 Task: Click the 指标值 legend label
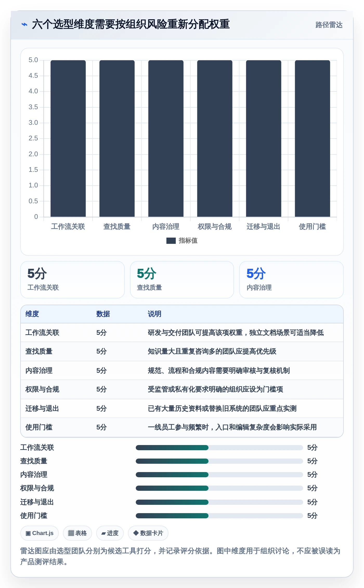188,241
